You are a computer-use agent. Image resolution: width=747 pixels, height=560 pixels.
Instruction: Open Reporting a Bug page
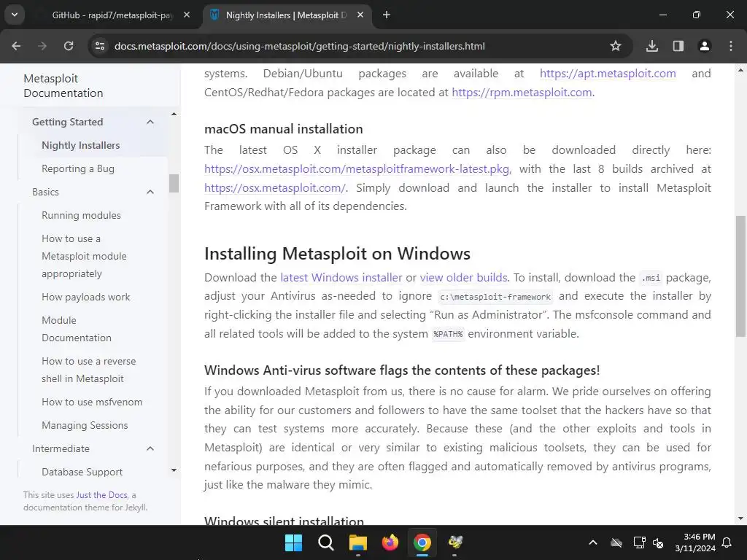pyautogui.click(x=78, y=168)
